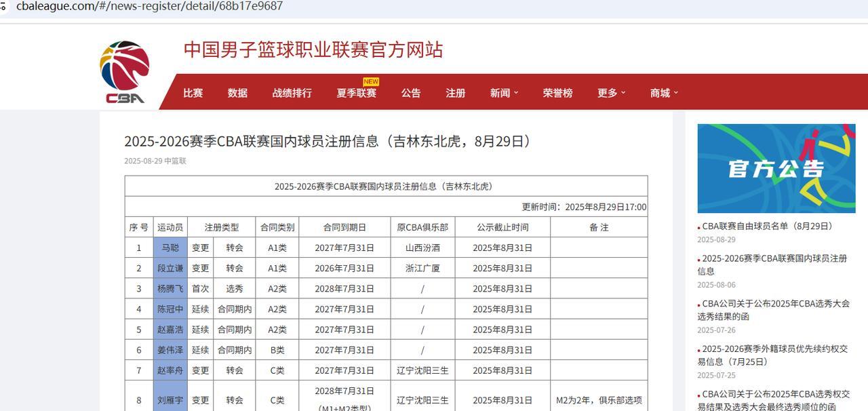Open the 荣誉榜 nav item
This screenshot has height=411, width=868.
pyautogui.click(x=558, y=93)
